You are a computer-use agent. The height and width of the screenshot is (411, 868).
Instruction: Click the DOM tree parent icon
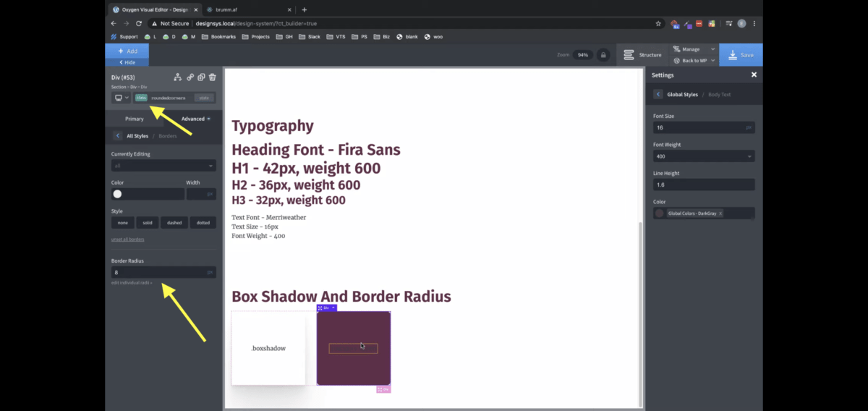click(x=178, y=77)
